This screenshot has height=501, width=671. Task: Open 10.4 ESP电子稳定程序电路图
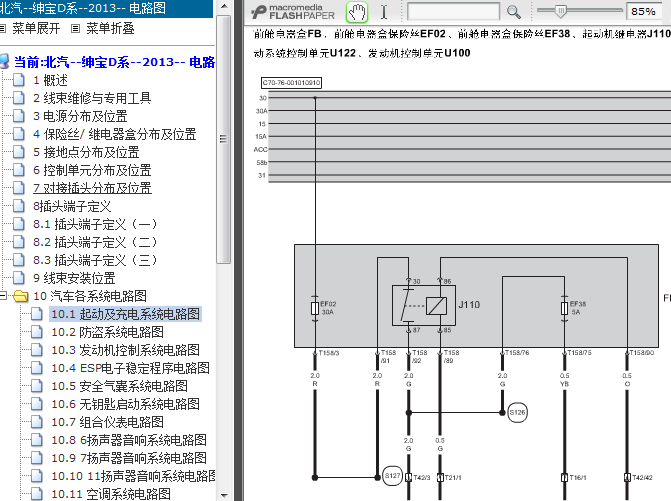coord(131,368)
